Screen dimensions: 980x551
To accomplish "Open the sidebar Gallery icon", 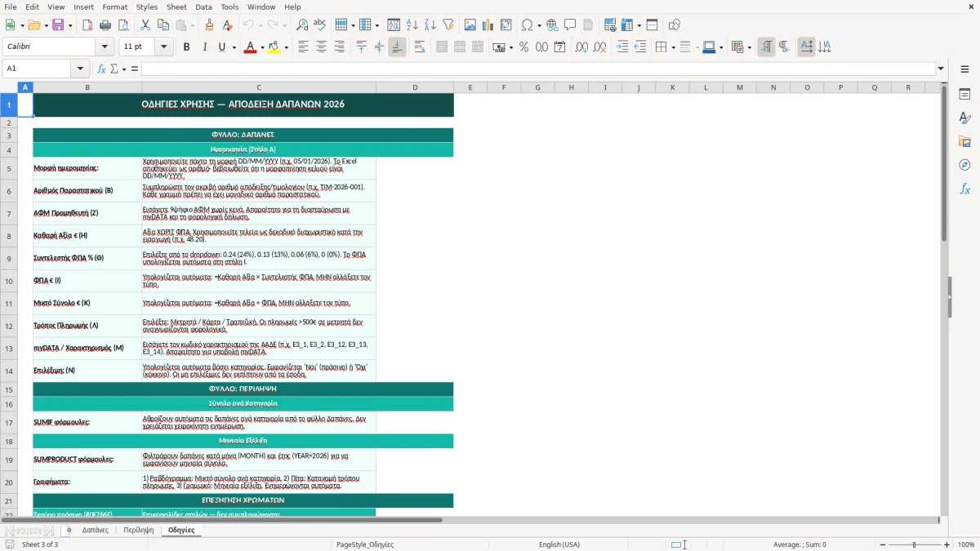I will pyautogui.click(x=964, y=141).
